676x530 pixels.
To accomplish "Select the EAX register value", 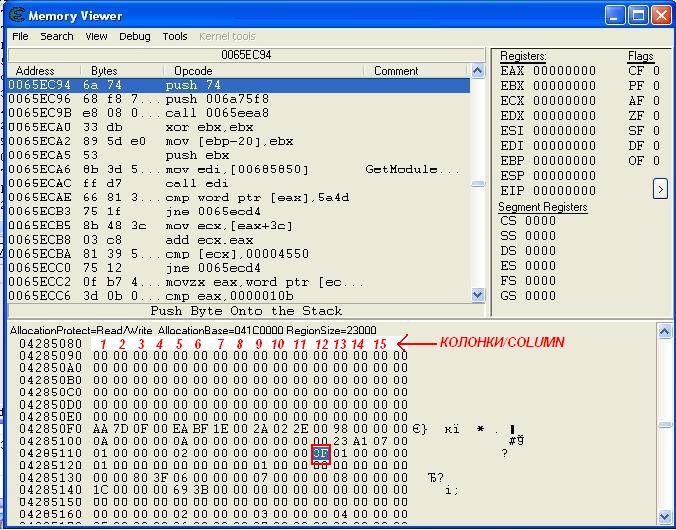I will 563,71.
